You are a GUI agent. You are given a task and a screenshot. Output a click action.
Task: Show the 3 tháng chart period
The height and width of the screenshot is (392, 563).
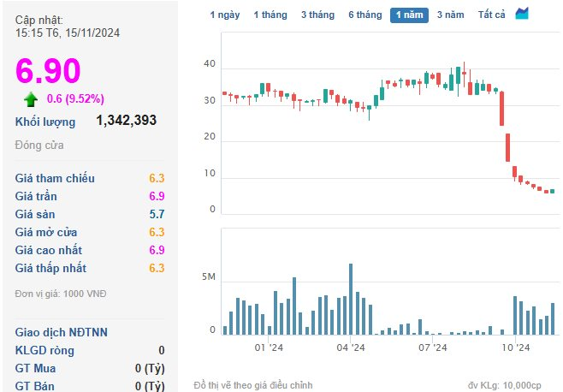[317, 15]
